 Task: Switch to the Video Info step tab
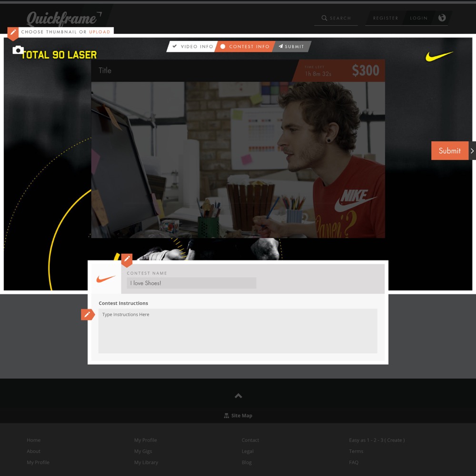click(x=192, y=47)
